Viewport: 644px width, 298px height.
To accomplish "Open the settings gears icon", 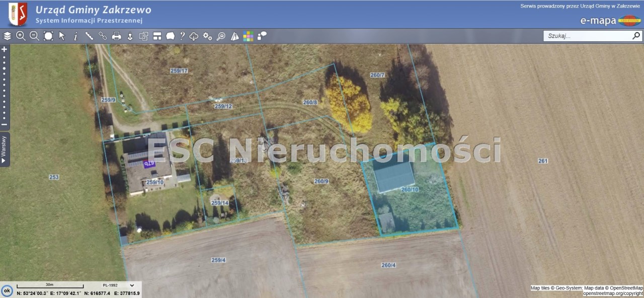I will tap(207, 36).
